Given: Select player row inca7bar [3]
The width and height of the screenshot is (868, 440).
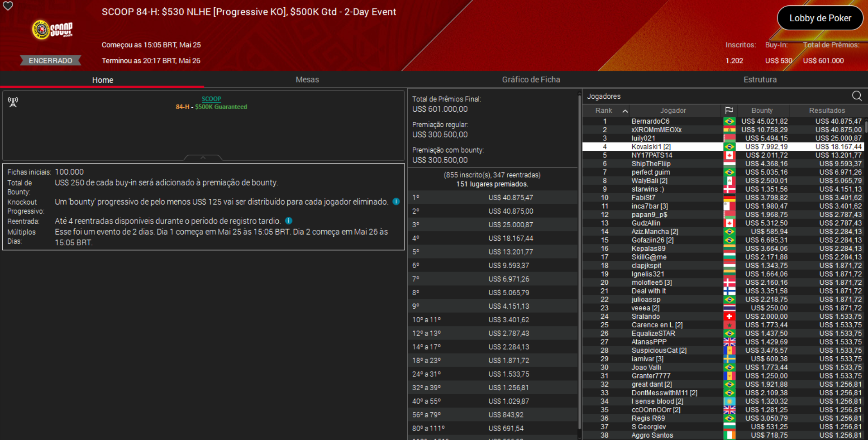Looking at the screenshot, I should pos(723,206).
